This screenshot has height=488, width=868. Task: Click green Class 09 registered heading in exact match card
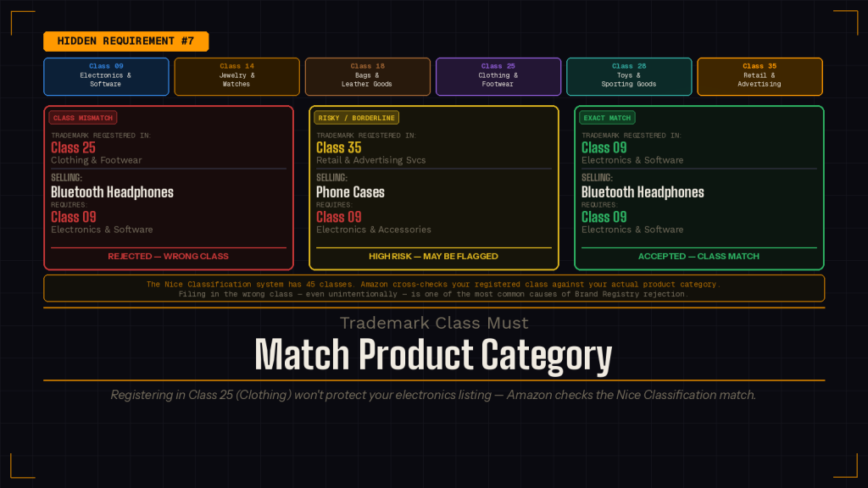604,147
